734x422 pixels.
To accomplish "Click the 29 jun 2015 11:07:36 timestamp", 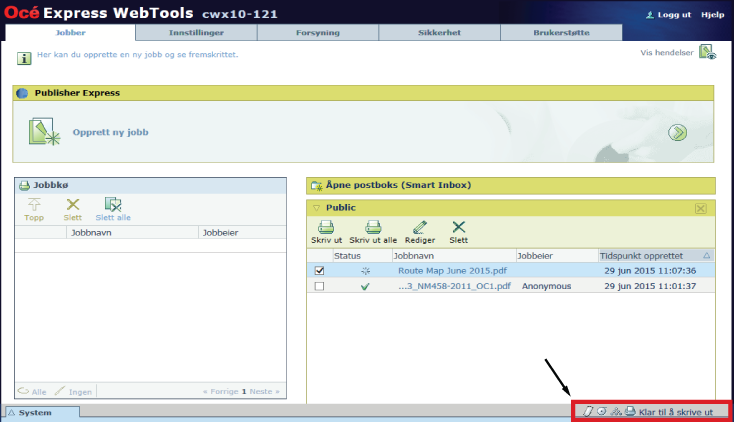I will pyautogui.click(x=650, y=271).
